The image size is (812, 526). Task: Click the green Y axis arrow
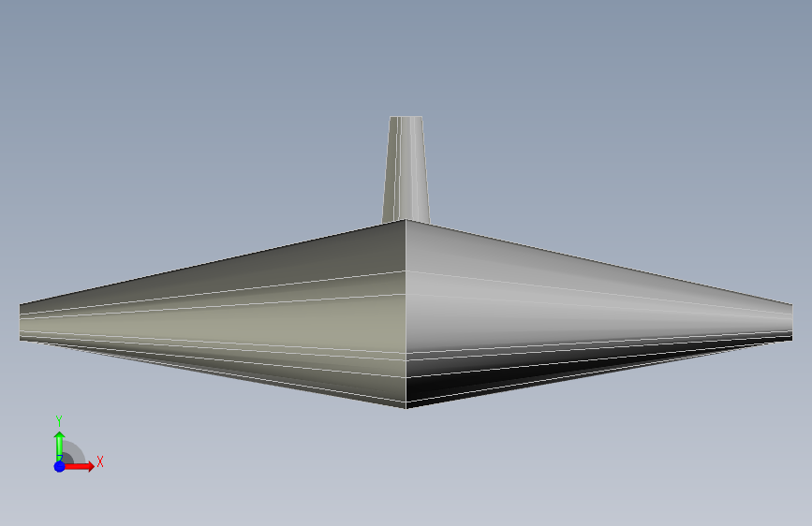(60, 446)
